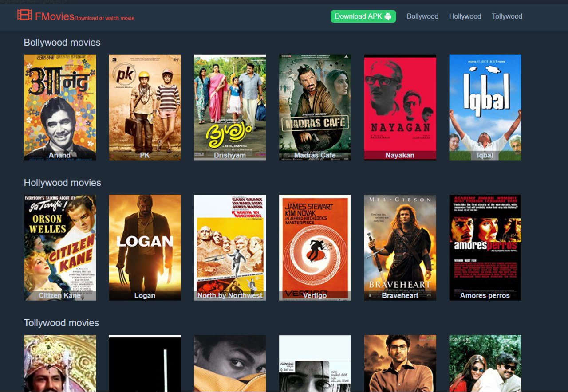The width and height of the screenshot is (568, 392).
Task: Open the Amores perros movie poster
Action: click(x=485, y=247)
